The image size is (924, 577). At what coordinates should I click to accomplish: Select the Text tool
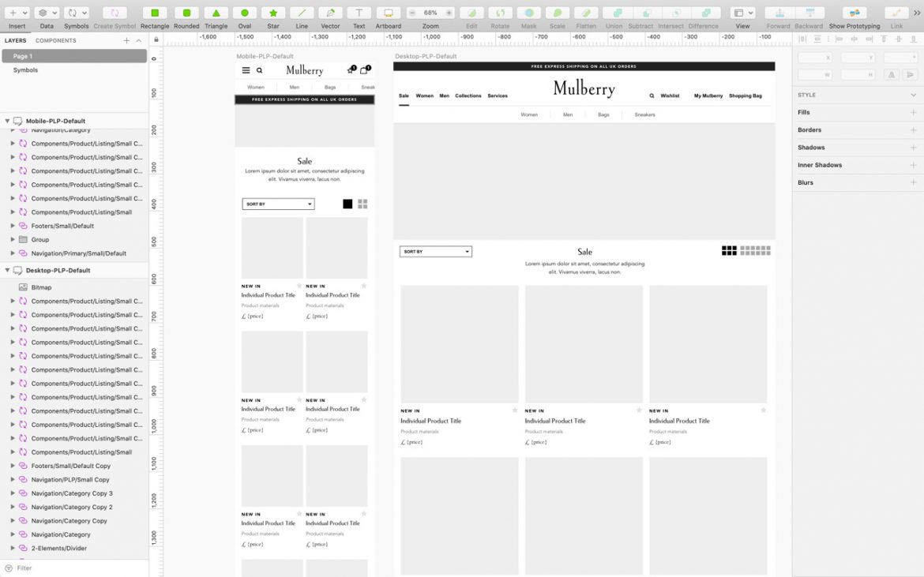(359, 13)
